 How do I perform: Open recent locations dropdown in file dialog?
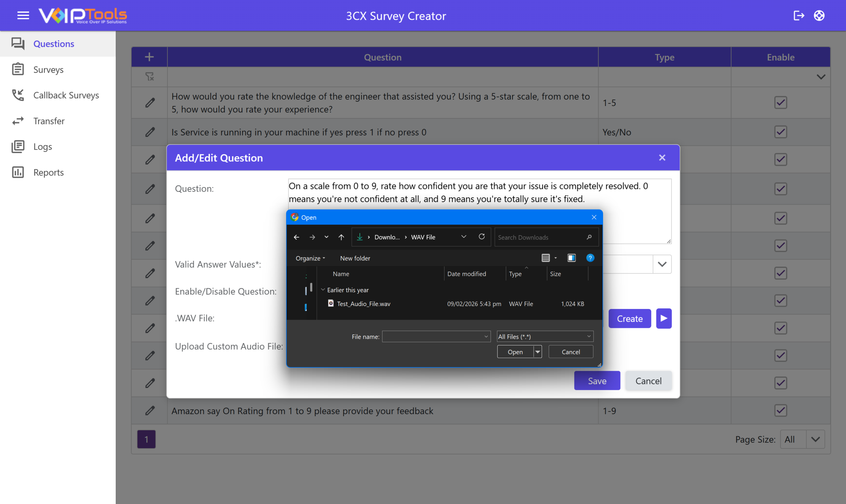[326, 237]
